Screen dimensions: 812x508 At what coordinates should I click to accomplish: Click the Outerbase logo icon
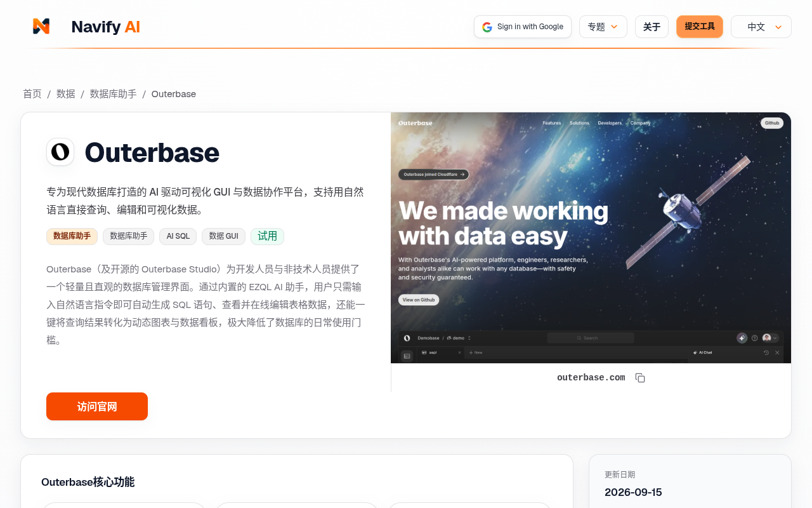click(x=60, y=152)
